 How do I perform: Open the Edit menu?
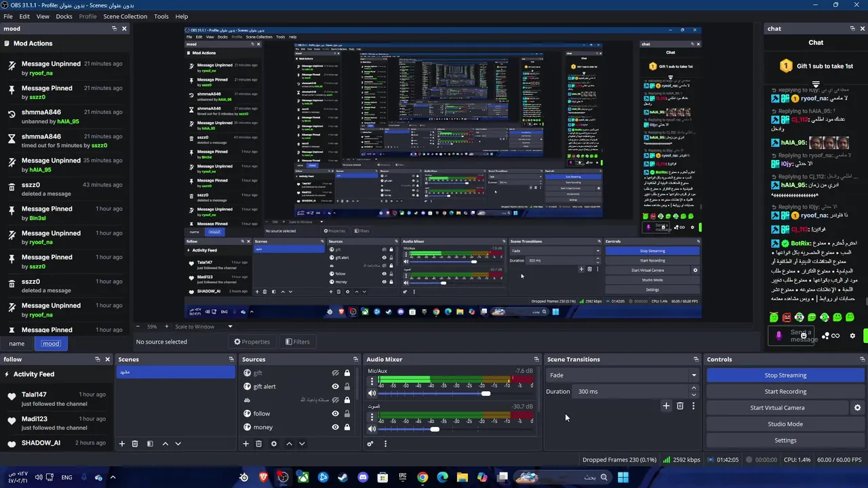point(24,16)
